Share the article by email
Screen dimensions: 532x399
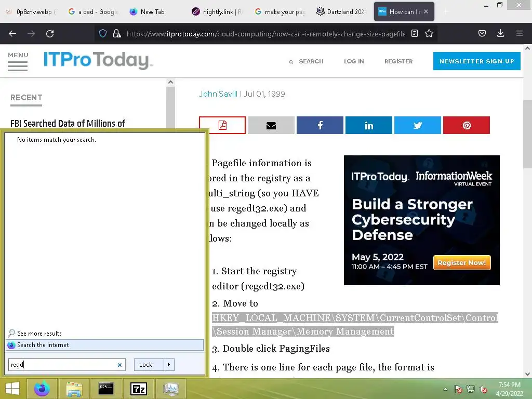pyautogui.click(x=271, y=125)
